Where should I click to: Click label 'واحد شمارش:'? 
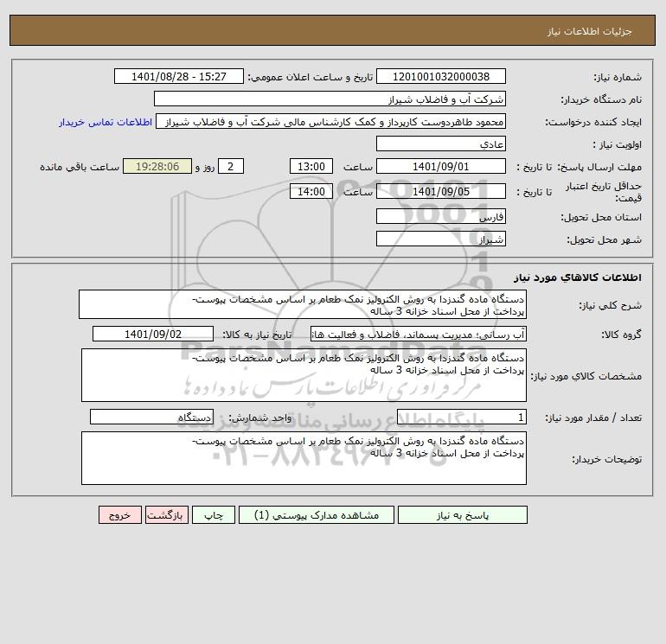pos(260,418)
